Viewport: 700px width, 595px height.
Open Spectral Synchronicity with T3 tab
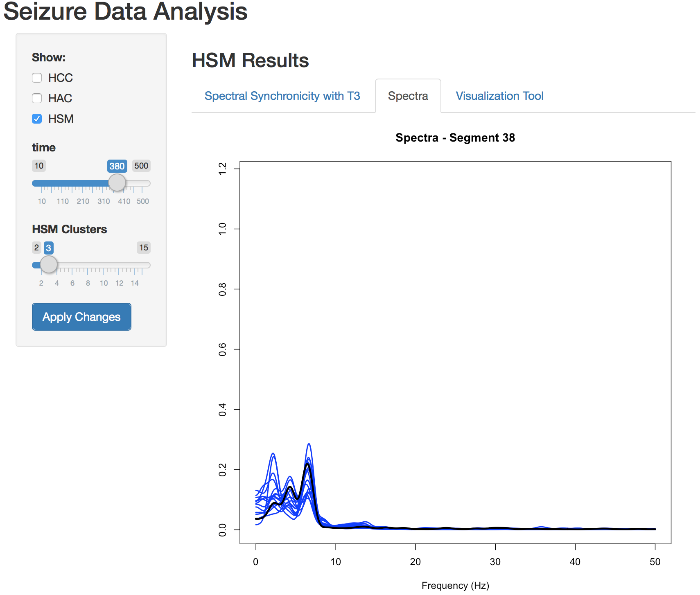point(282,96)
